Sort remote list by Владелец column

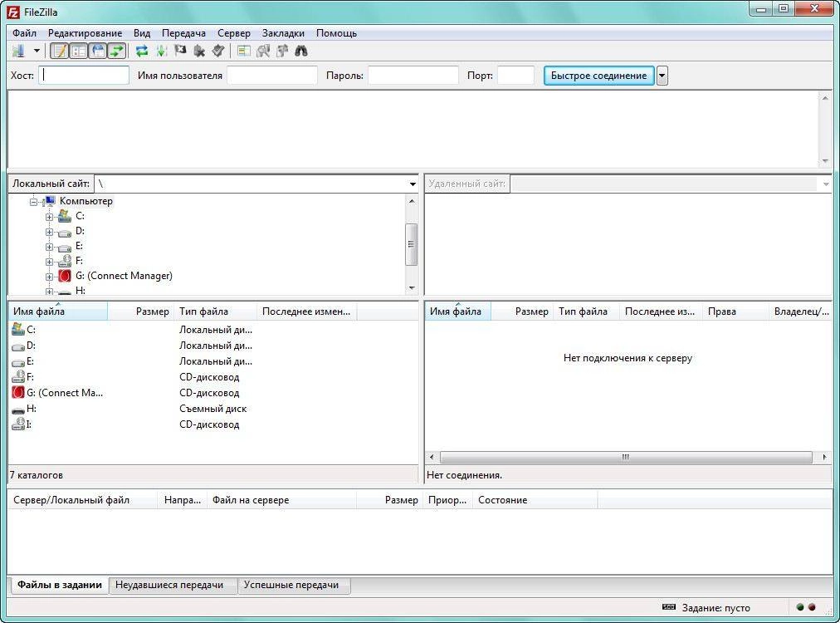click(x=800, y=311)
